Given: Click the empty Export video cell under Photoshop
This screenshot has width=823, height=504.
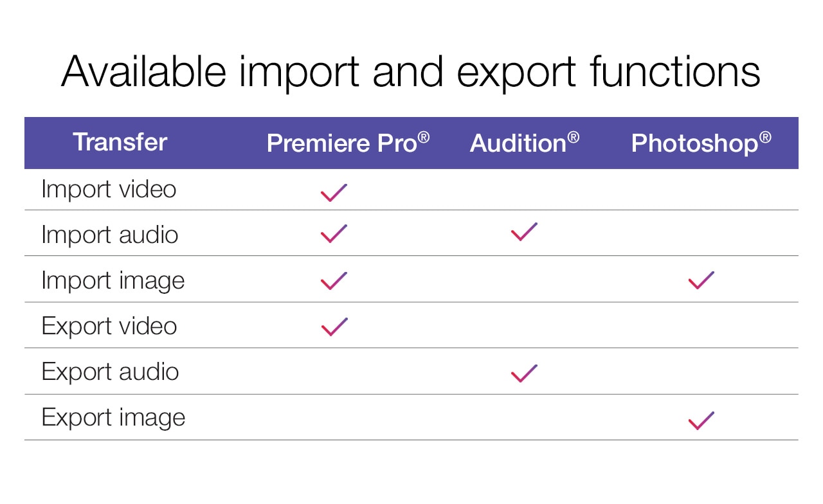Looking at the screenshot, I should click(x=701, y=326).
